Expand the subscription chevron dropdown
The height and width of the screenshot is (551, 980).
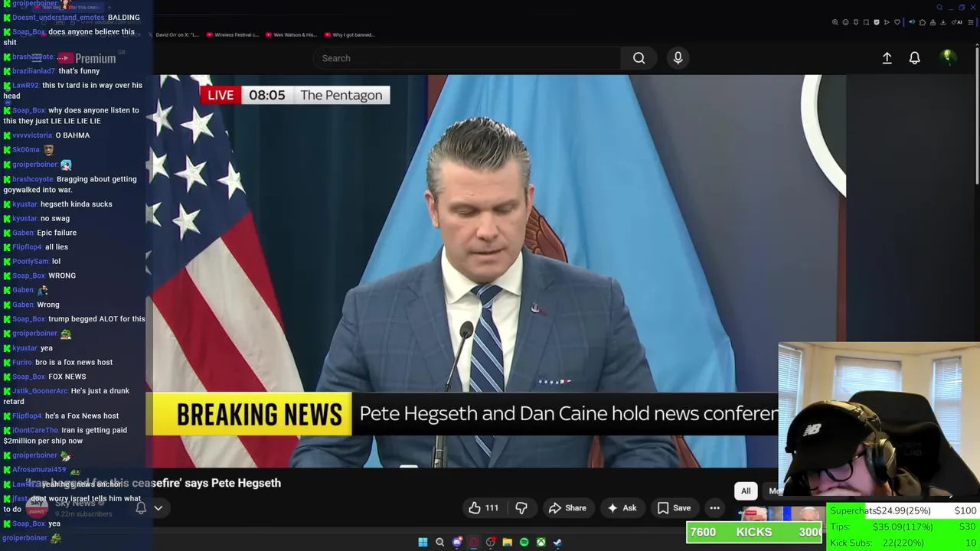158,508
